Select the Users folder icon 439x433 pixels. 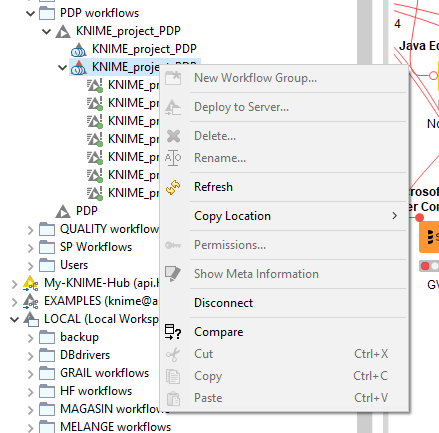point(47,265)
